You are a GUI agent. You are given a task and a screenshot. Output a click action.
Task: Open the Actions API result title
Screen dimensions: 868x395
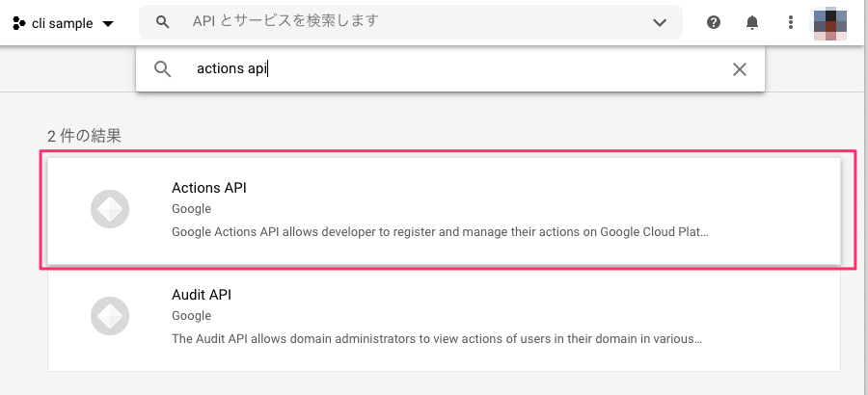[x=209, y=188]
